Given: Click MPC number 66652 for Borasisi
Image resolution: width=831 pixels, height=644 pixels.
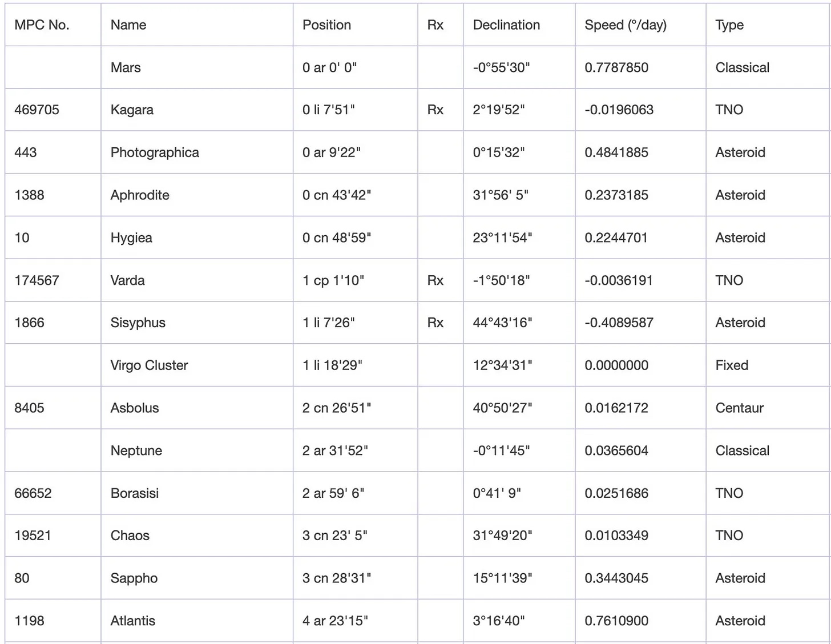Looking at the screenshot, I should 33,493.
